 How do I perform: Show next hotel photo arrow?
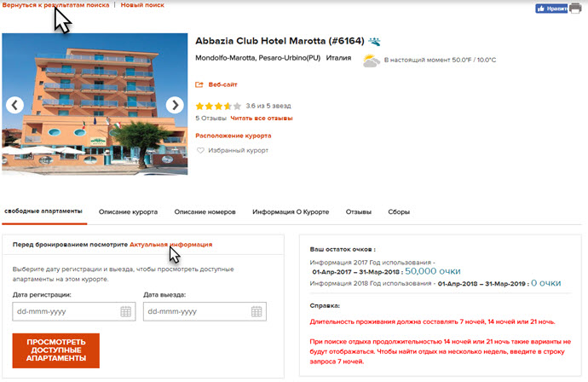(x=175, y=105)
